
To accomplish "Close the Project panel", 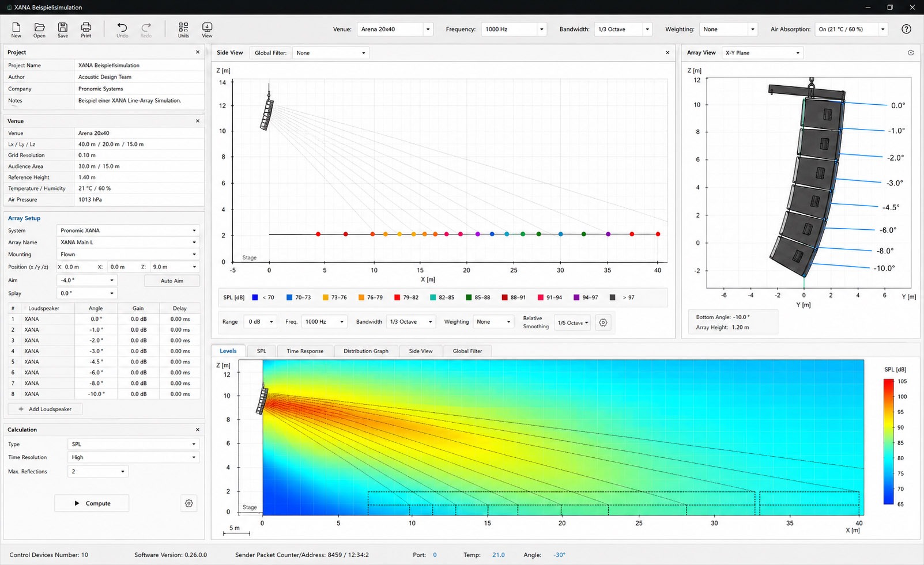I will coord(198,52).
